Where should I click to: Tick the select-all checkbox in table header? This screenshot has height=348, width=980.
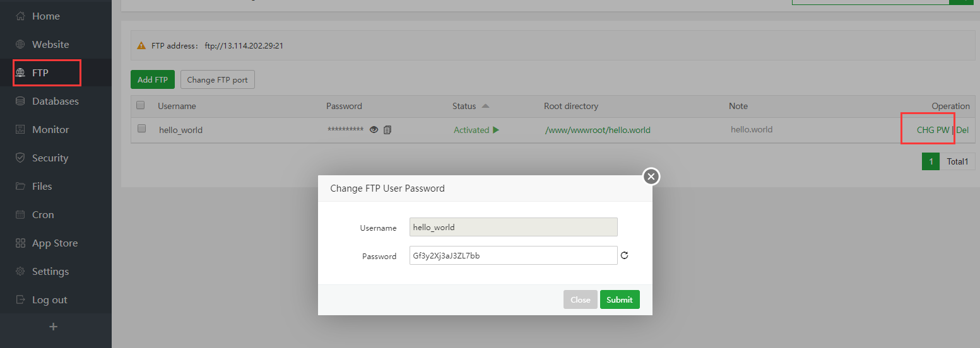pos(141,105)
